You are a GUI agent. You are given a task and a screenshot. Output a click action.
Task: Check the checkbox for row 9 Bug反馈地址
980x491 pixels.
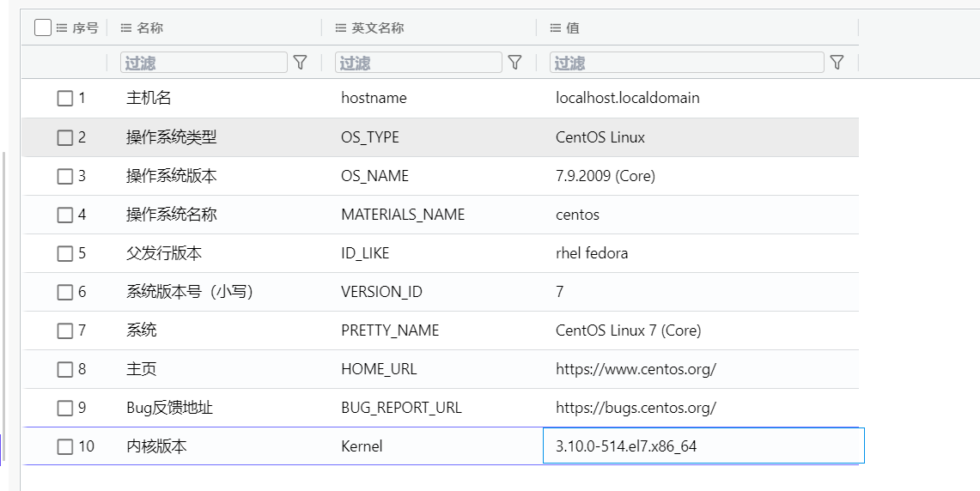tap(65, 408)
